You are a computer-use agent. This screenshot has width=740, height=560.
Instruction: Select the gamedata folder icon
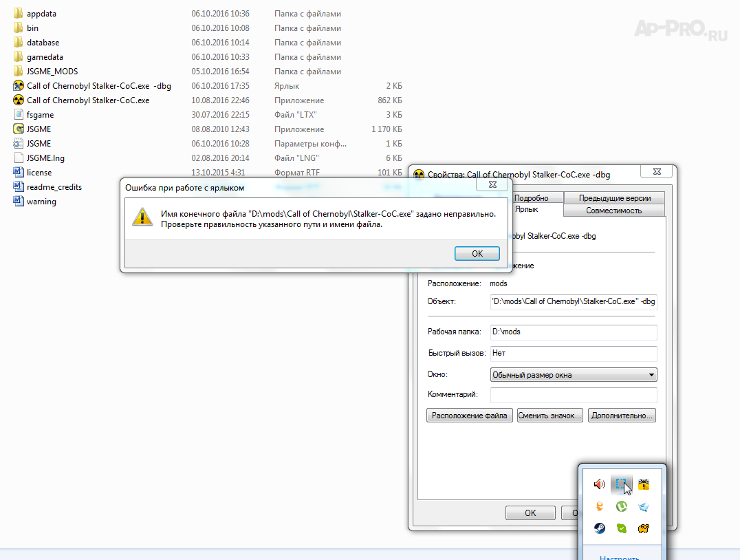(x=18, y=56)
